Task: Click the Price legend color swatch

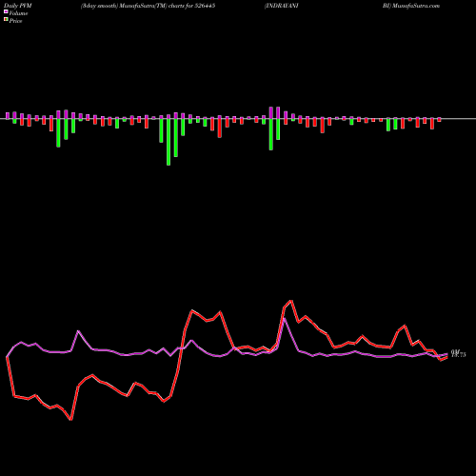Action: (x=6, y=20)
